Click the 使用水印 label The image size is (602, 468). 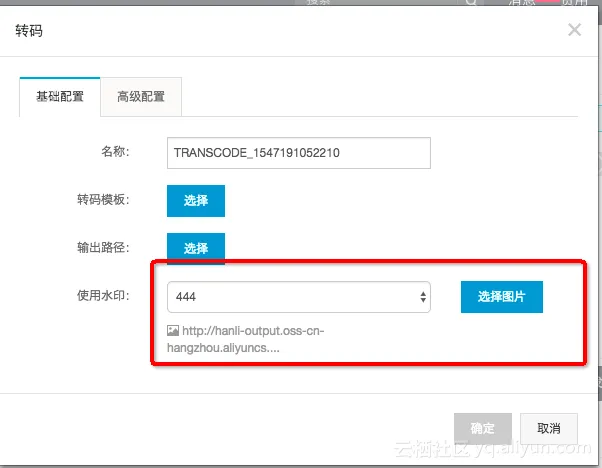click(103, 295)
